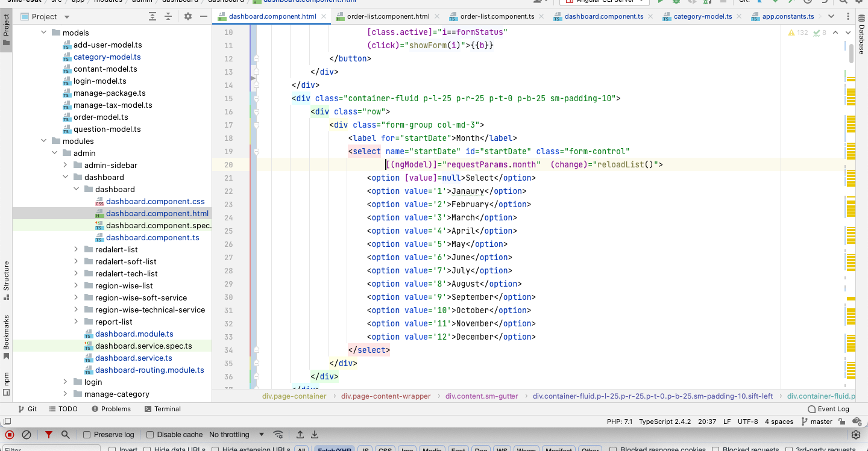868x451 pixels.
Task: Click the Expand All icon in Project panel
Action: [x=153, y=17]
